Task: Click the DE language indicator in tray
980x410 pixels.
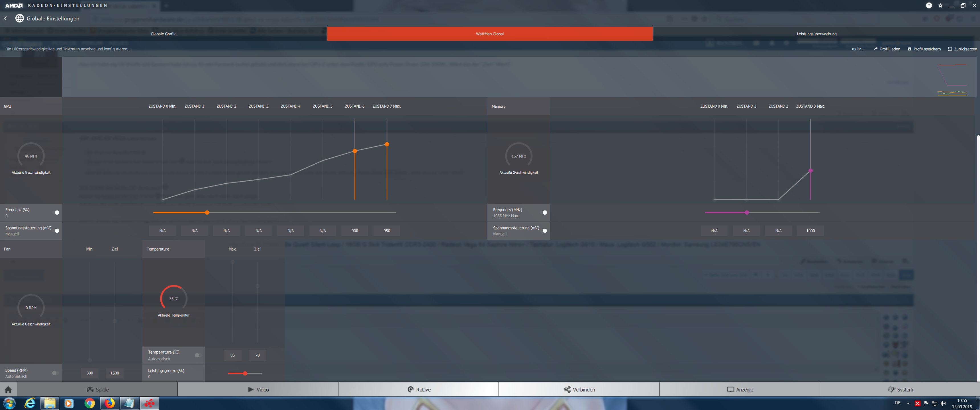Action: (x=897, y=403)
